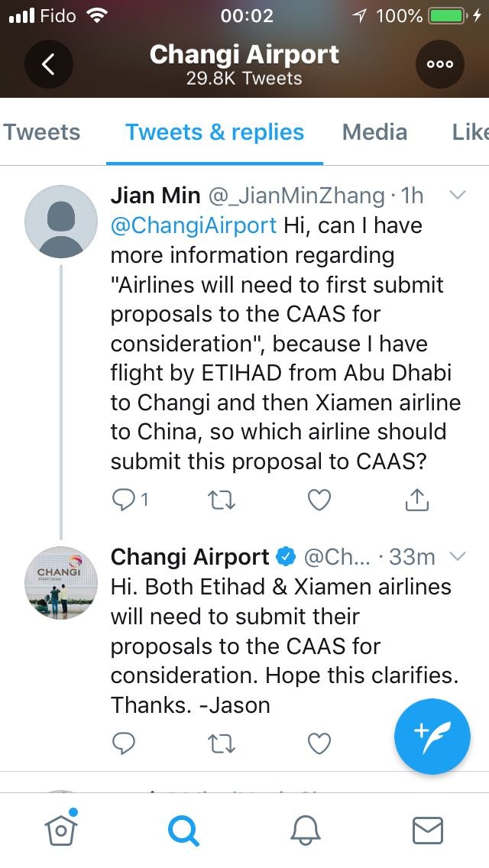Open Direct Messages envelope

[x=427, y=829]
